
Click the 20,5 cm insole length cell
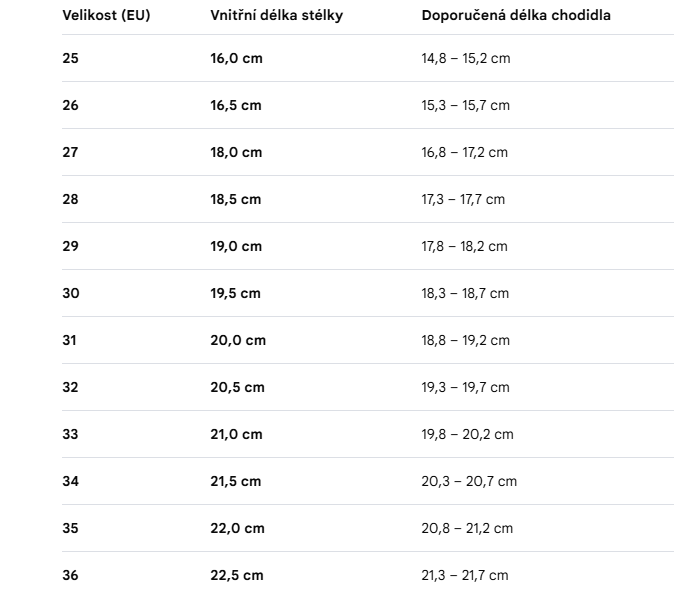(x=237, y=387)
